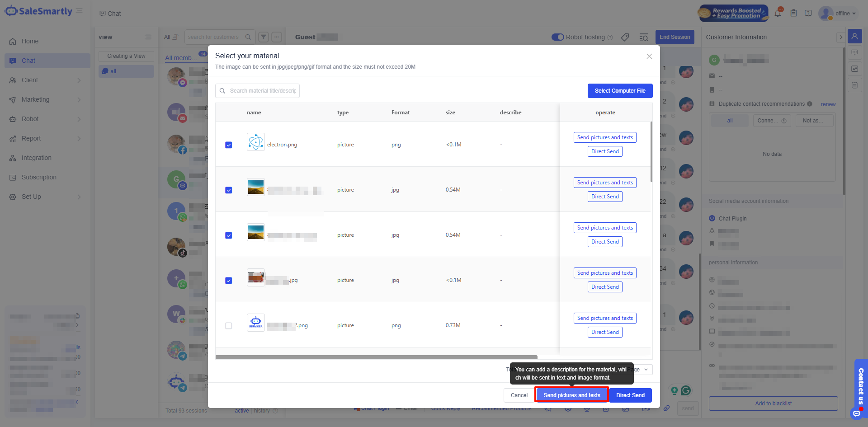
Task: Open the customer filter funnel icon
Action: pyautogui.click(x=264, y=37)
